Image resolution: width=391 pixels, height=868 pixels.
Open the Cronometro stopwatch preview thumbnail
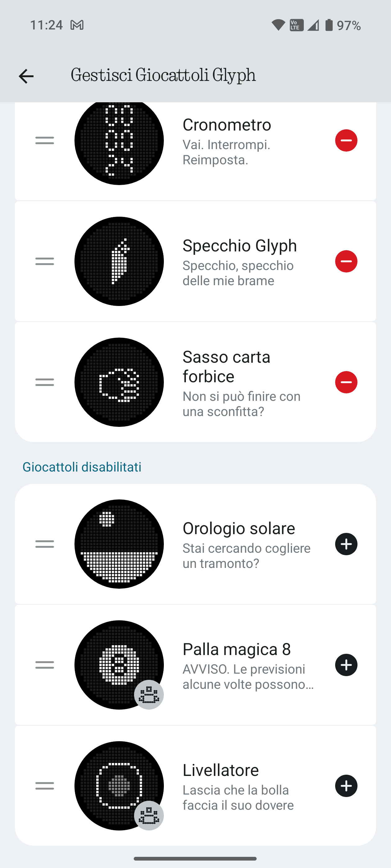tap(119, 142)
